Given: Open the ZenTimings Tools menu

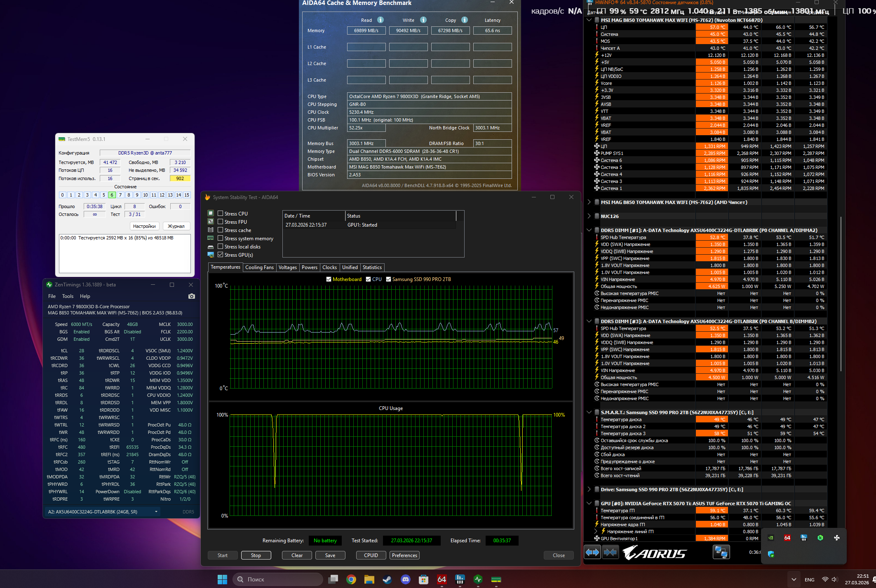Looking at the screenshot, I should [x=68, y=296].
